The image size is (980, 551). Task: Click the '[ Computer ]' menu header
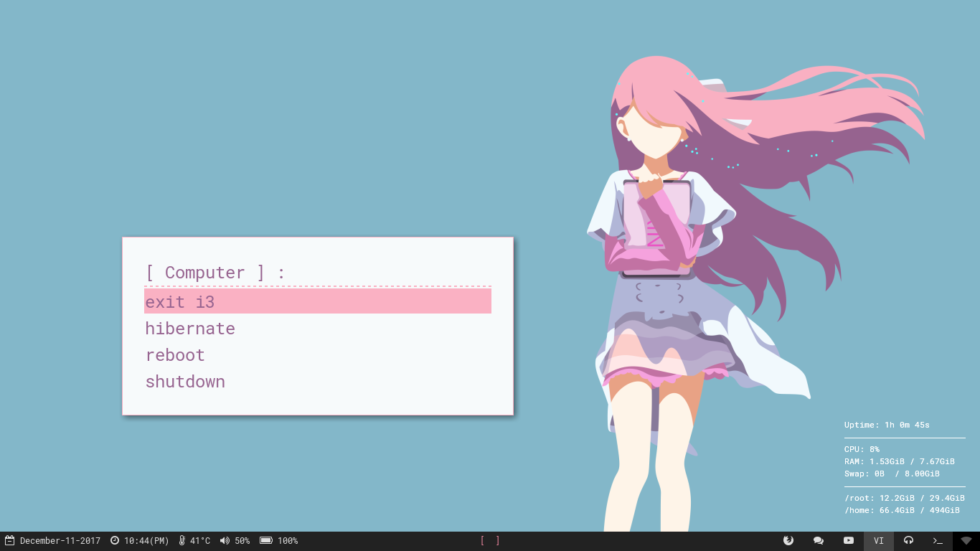pyautogui.click(x=213, y=273)
